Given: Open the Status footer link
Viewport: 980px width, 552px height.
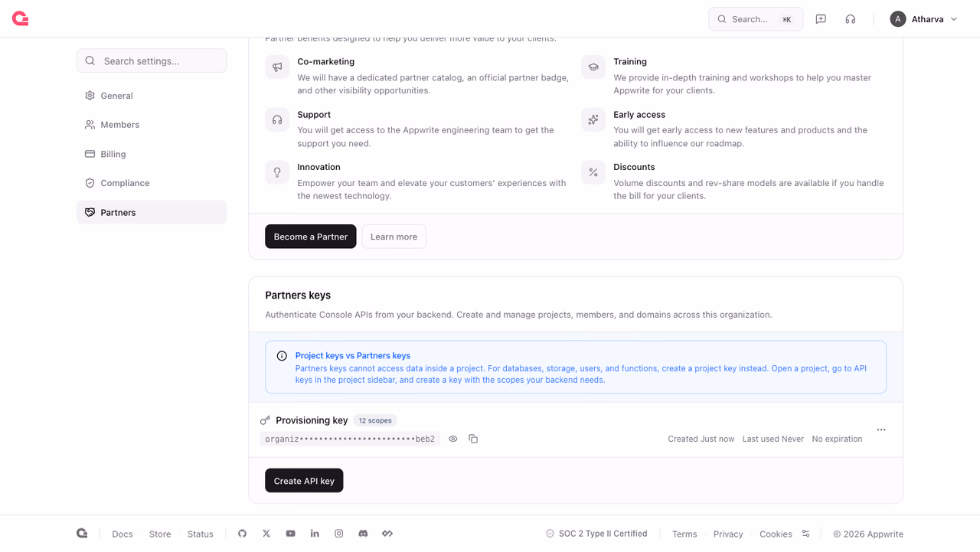Looking at the screenshot, I should pos(201,534).
